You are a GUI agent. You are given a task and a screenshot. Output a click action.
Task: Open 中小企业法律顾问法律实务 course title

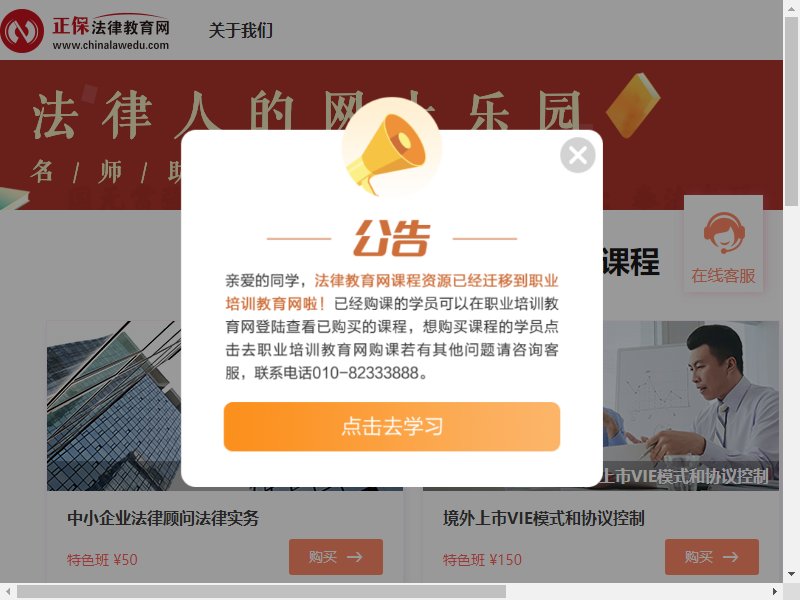pos(163,518)
